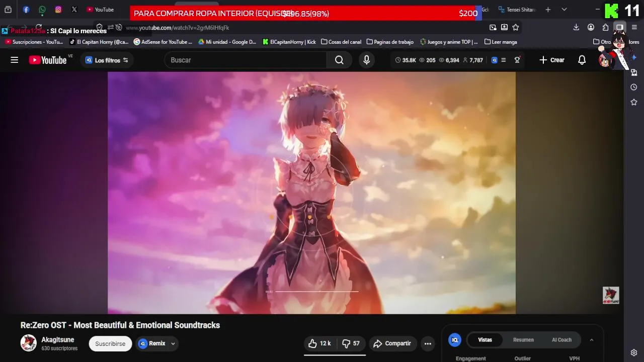644x362 pixels.
Task: Open the browser account profile icon
Action: [591, 28]
